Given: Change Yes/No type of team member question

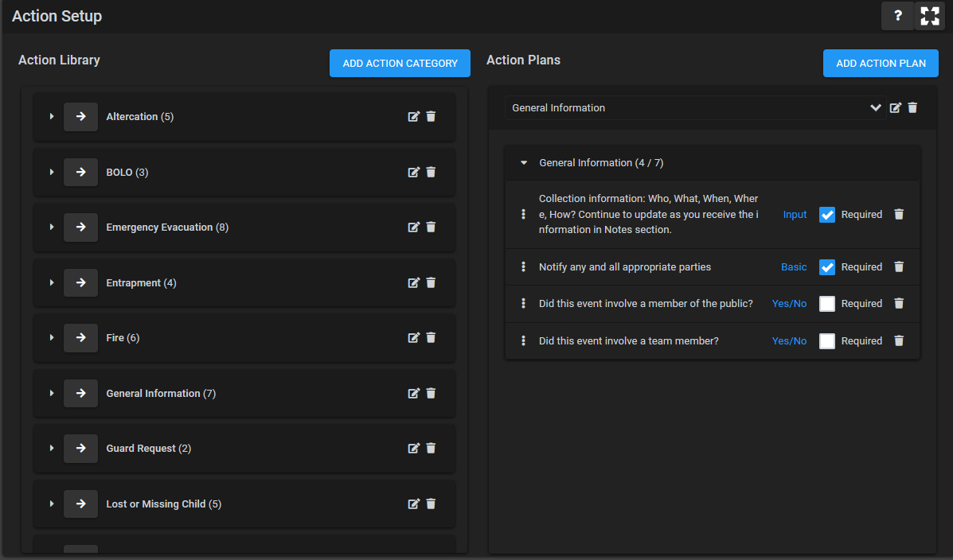Looking at the screenshot, I should [789, 341].
